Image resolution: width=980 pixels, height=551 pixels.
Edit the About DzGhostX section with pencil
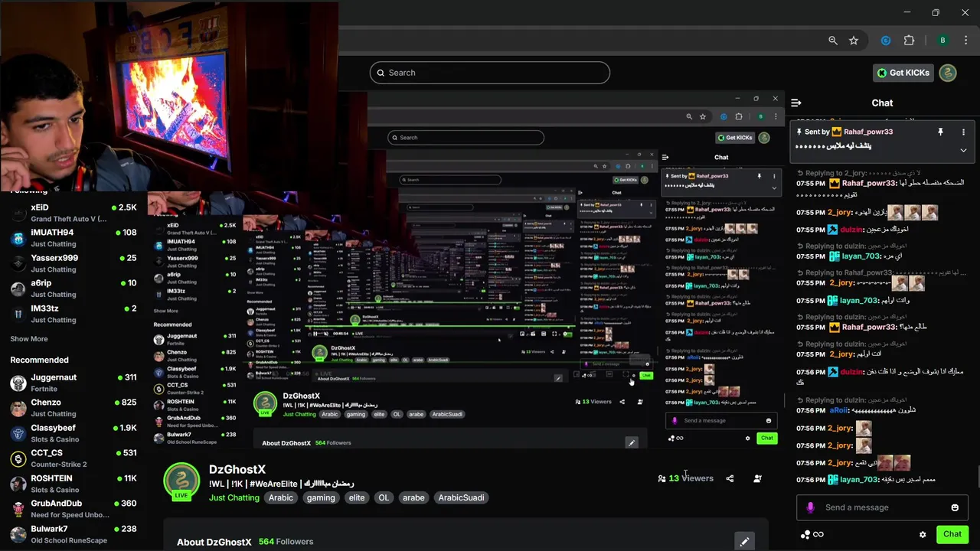coord(744,542)
